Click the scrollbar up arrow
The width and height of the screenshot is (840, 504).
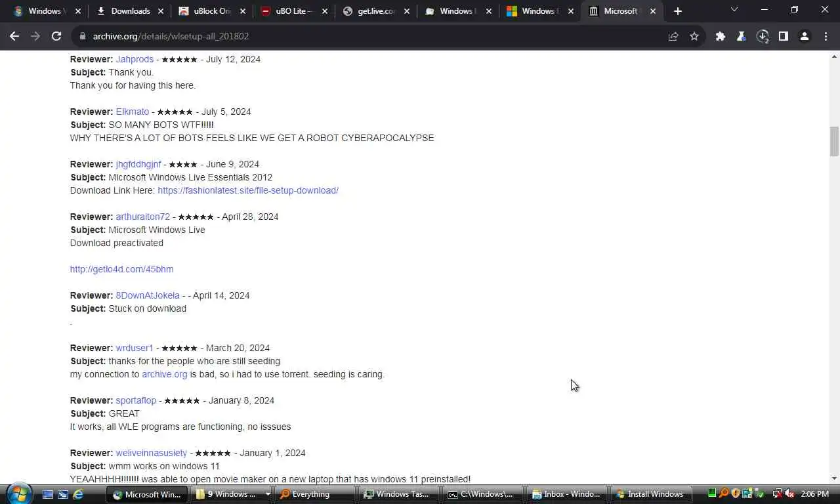834,57
